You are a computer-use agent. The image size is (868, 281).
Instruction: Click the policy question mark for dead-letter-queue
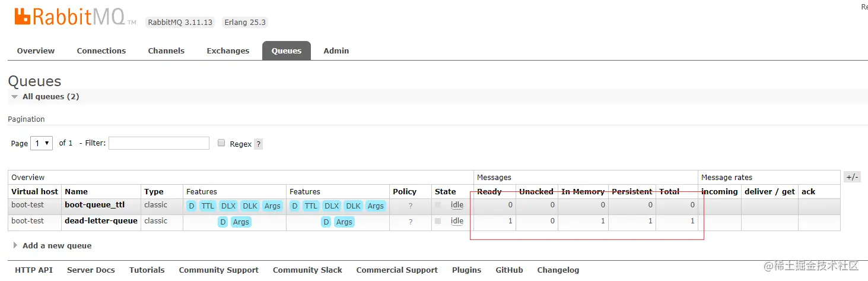point(410,222)
